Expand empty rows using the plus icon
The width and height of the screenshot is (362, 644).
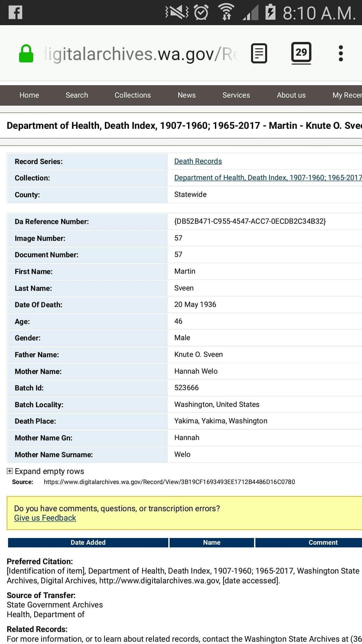point(10,471)
